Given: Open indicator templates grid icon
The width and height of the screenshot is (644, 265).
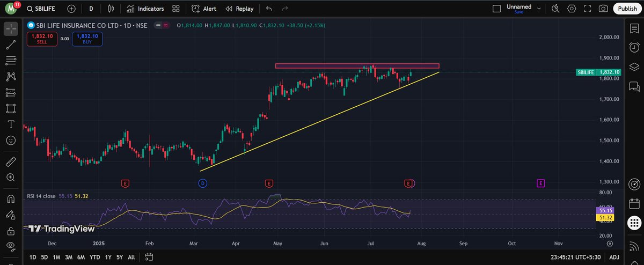Looking at the screenshot, I should (x=176, y=9).
